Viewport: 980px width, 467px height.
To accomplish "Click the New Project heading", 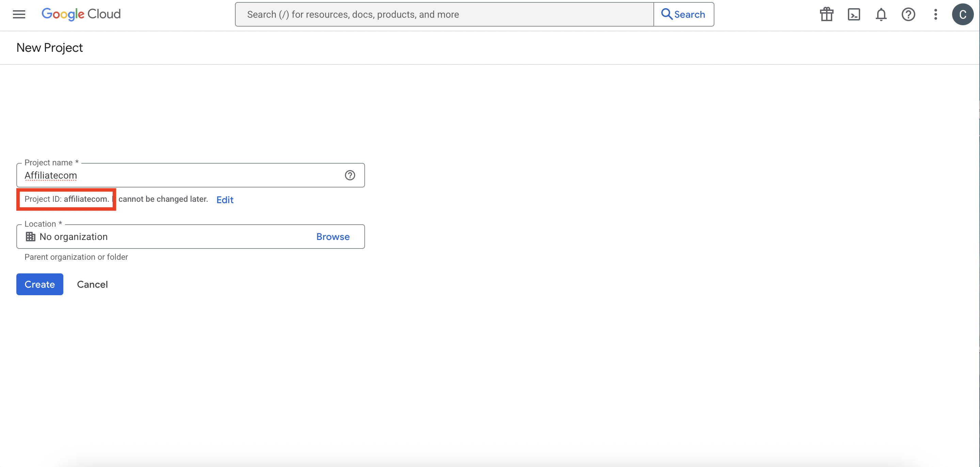I will coord(49,48).
